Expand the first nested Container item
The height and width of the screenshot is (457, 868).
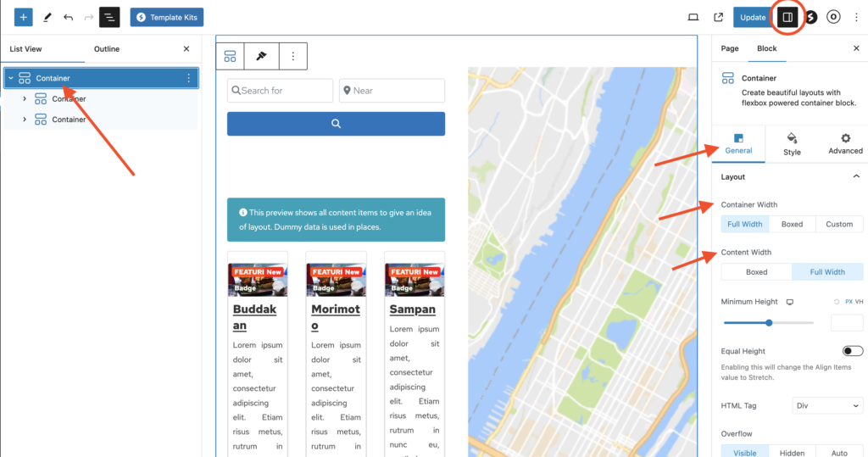pyautogui.click(x=25, y=99)
